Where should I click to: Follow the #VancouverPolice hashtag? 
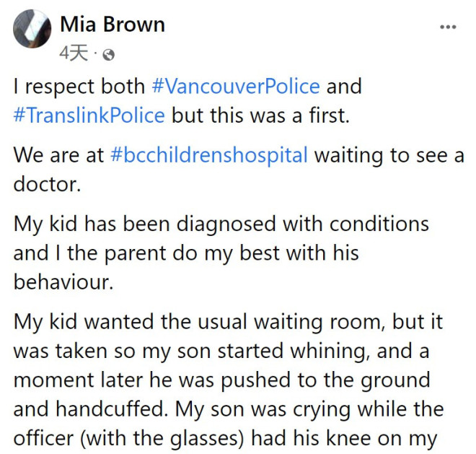pyautogui.click(x=236, y=87)
